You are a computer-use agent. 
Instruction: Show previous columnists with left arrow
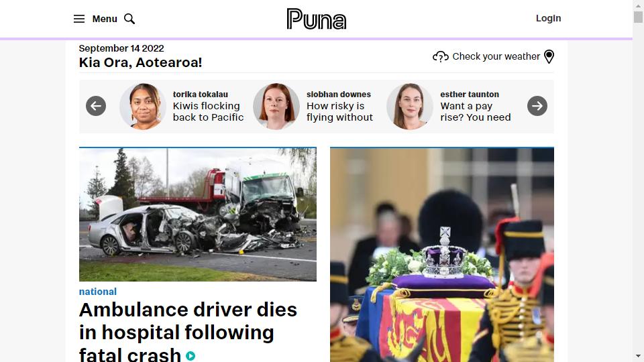click(96, 106)
